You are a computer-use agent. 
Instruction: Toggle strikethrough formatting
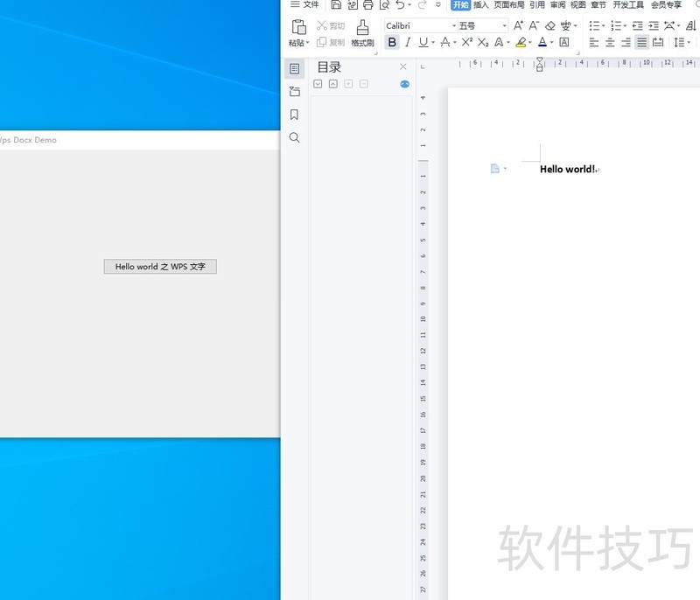445,42
